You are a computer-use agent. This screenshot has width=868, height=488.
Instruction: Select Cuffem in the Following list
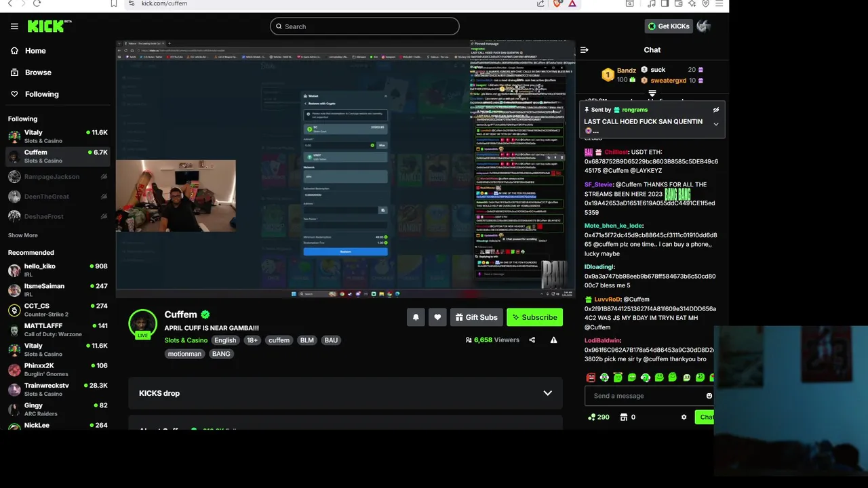(x=58, y=156)
